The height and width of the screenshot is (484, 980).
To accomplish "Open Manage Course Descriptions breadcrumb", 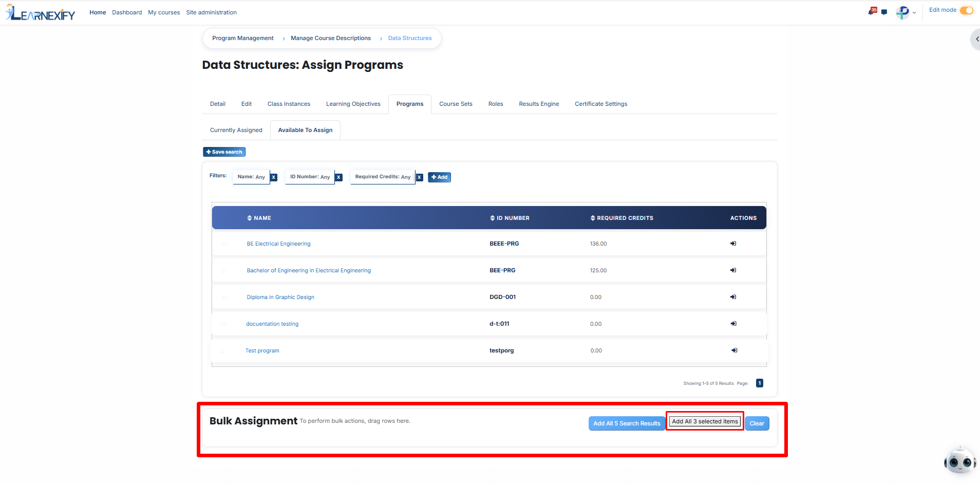I will pyautogui.click(x=331, y=38).
